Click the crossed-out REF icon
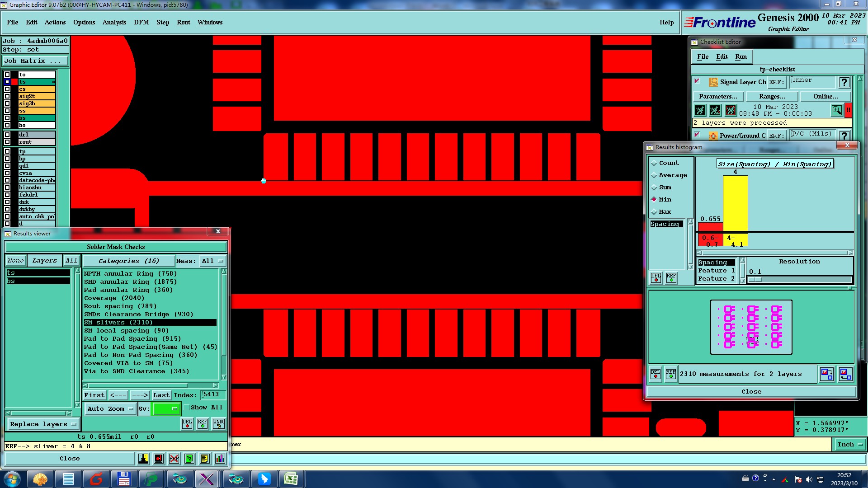This screenshot has height=488, width=868. (174, 459)
